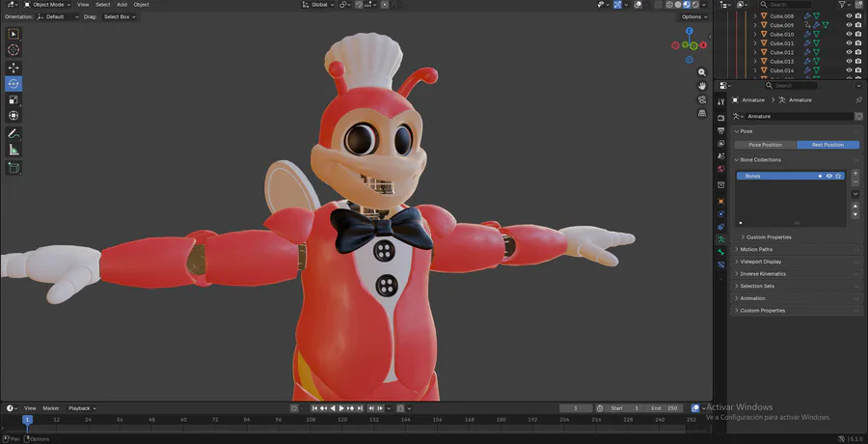Toggle Bones collection visibility eye
This screenshot has height=444, width=868.
pyautogui.click(x=829, y=176)
